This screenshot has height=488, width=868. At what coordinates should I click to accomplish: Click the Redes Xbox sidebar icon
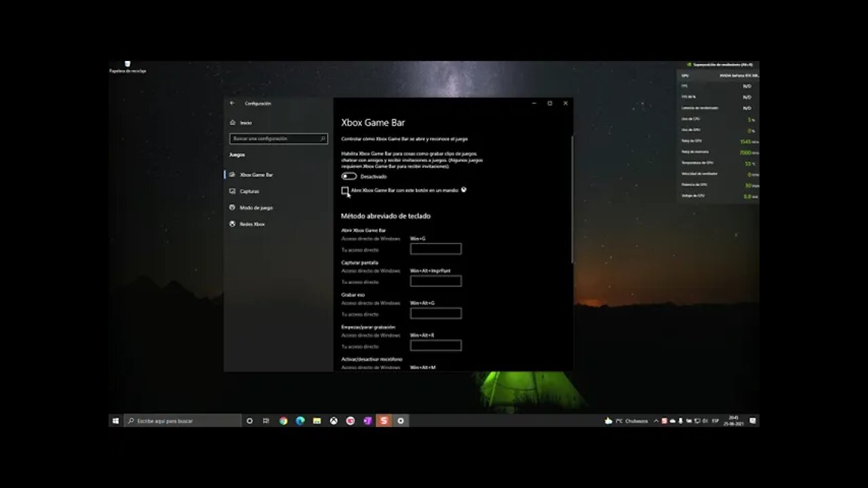[x=233, y=224]
